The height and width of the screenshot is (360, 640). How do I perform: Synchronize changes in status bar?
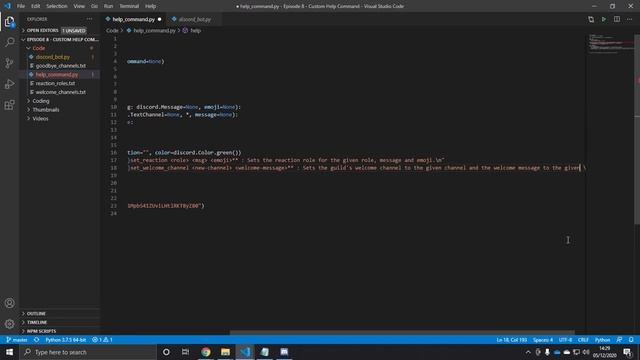(37, 340)
